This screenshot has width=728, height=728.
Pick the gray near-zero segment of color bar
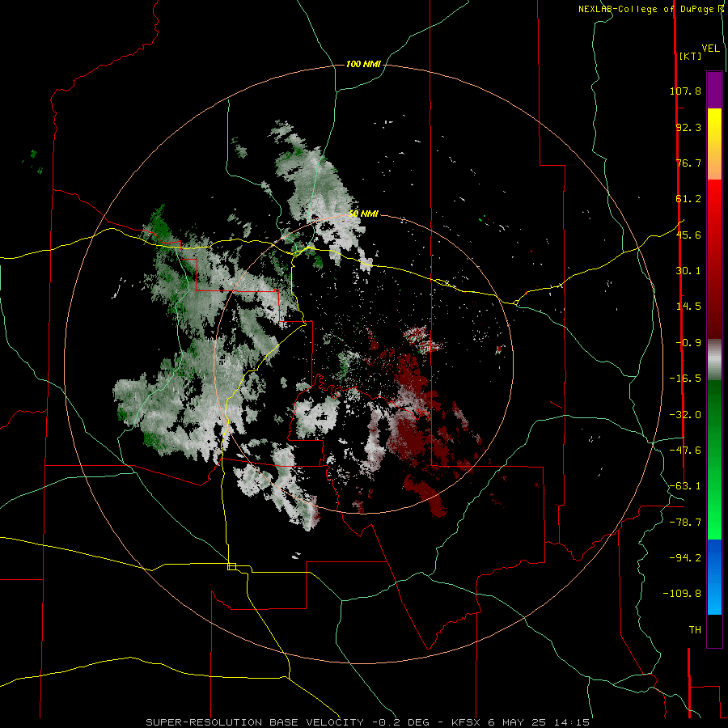pyautogui.click(x=714, y=358)
